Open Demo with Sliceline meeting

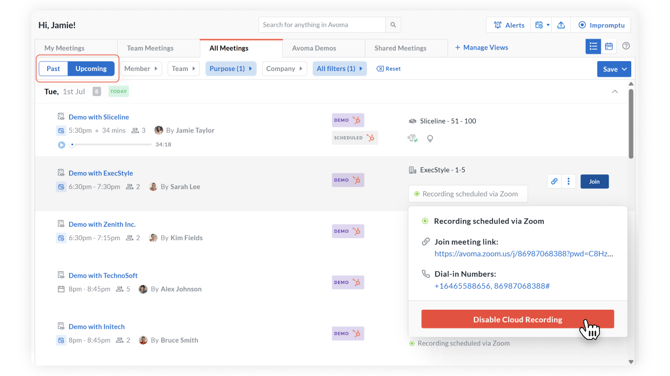pos(99,117)
